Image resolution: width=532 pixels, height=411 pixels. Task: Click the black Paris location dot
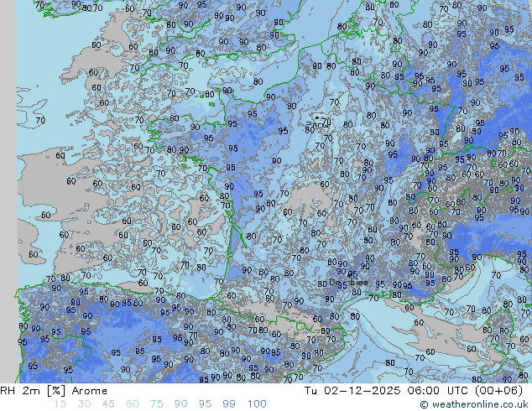[x=317, y=117]
